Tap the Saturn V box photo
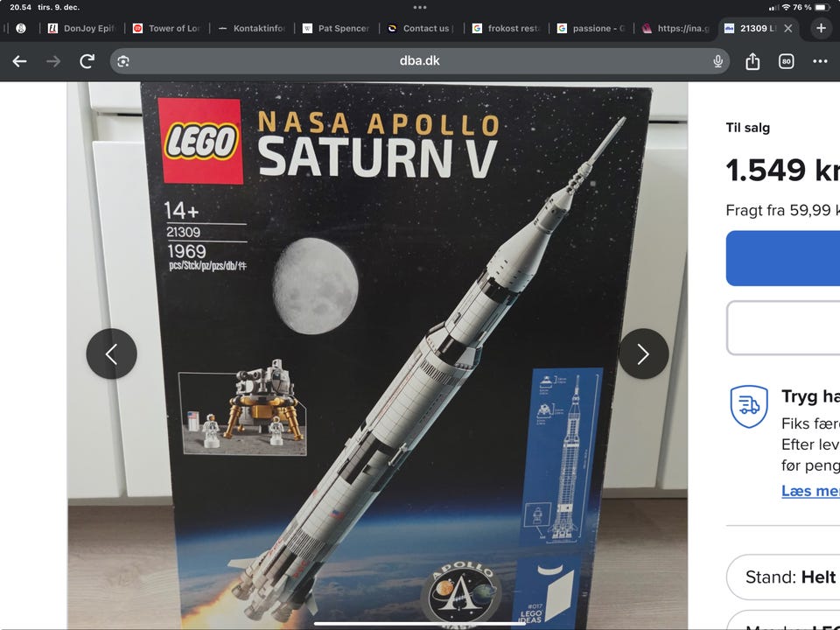This screenshot has width=840, height=630. pyautogui.click(x=377, y=356)
